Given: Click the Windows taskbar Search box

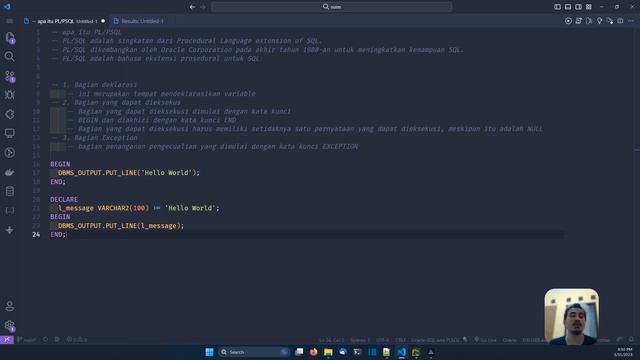Looking at the screenshot, I should 254,352.
